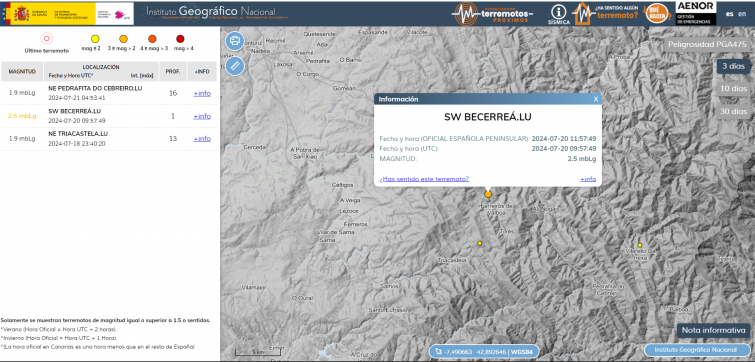
Task: Click the yellow marker near Vilarello da Igrexa
Action: [640, 246]
